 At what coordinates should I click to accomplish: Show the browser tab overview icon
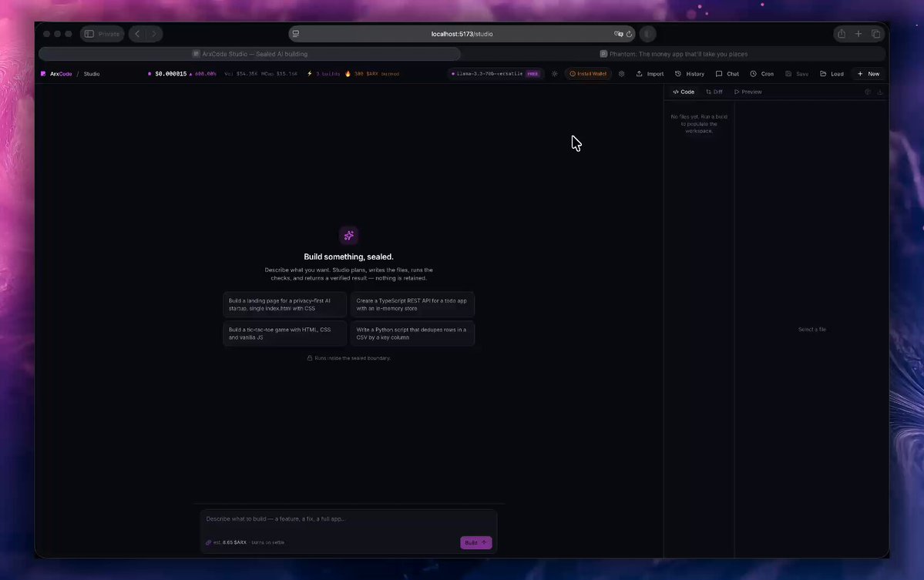(875, 34)
